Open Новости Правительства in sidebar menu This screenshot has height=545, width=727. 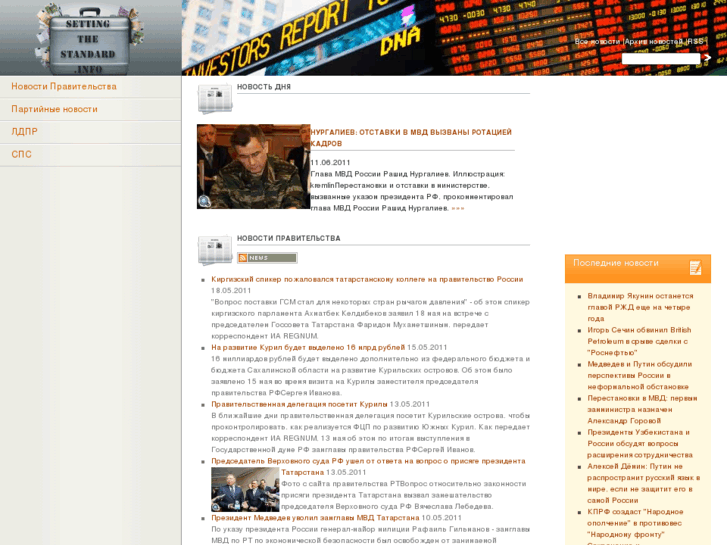click(64, 87)
